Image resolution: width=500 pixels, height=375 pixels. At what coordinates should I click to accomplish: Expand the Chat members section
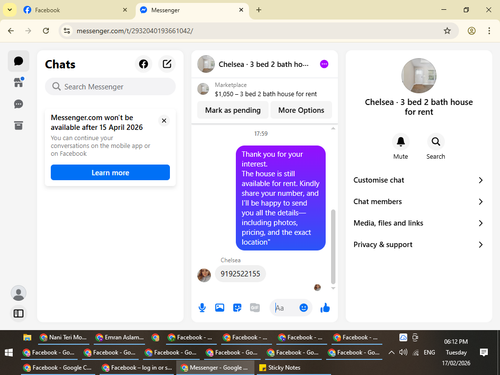(x=419, y=202)
